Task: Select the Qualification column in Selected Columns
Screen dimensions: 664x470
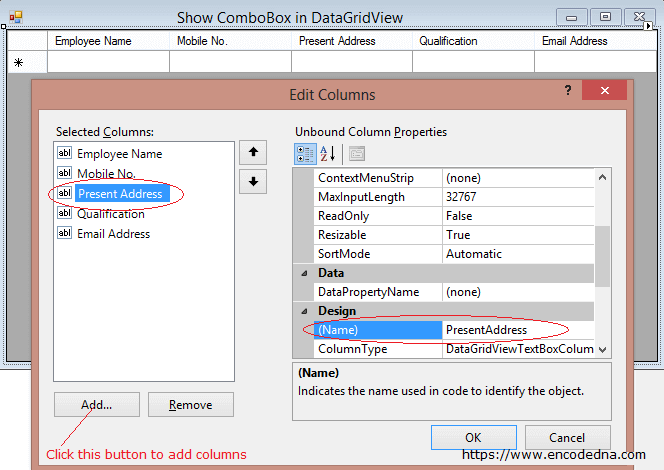Action: tap(110, 214)
